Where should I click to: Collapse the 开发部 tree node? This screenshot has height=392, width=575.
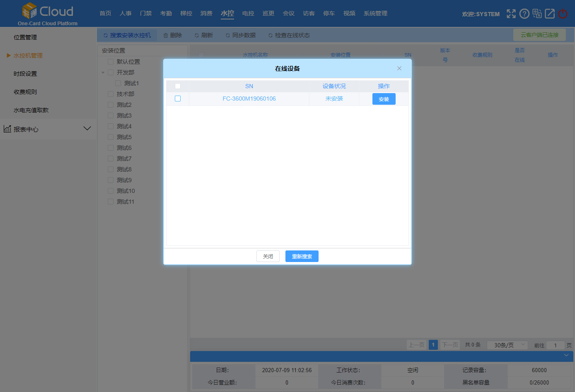point(103,72)
